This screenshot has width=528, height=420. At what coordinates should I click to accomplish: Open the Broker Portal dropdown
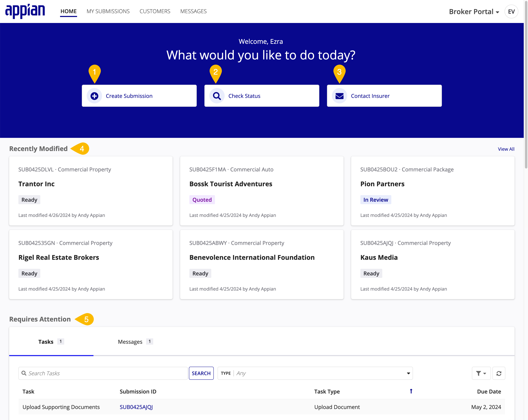tap(474, 11)
